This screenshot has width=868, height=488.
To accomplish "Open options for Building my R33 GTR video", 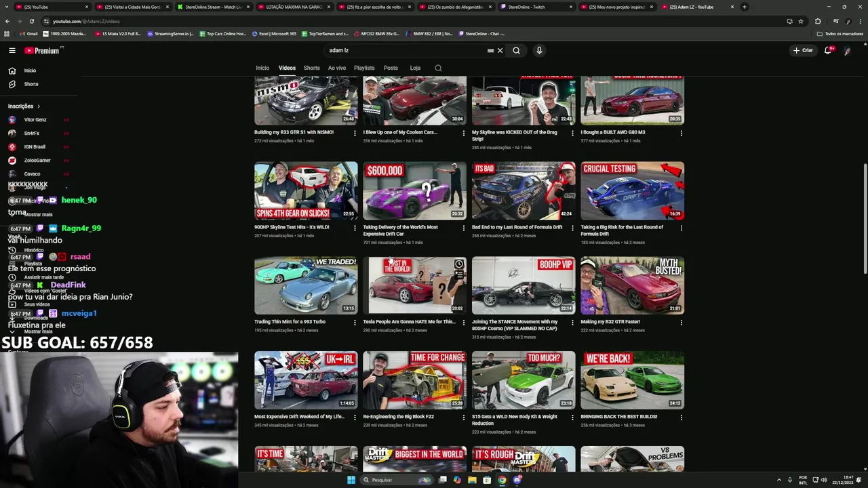I will pyautogui.click(x=355, y=133).
